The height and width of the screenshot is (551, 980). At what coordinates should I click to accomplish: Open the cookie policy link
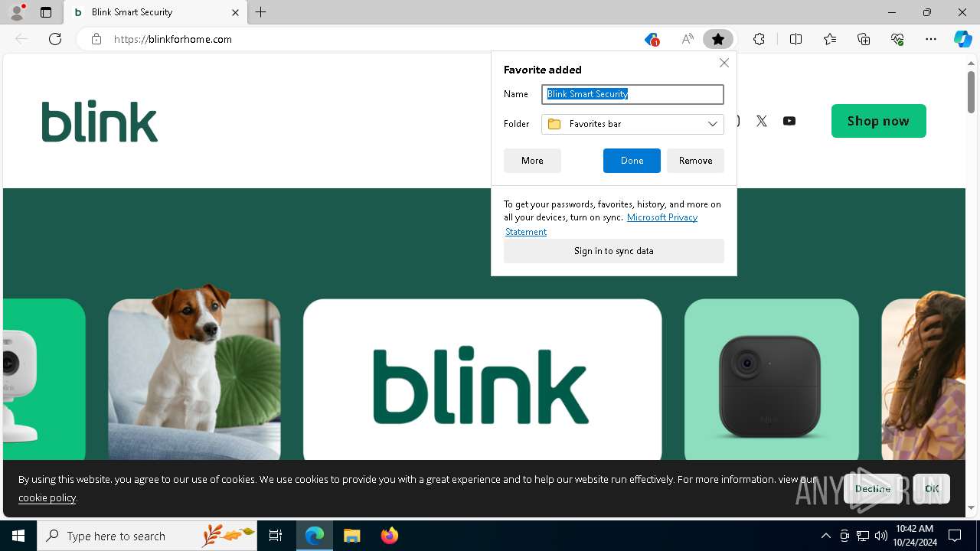tap(47, 497)
